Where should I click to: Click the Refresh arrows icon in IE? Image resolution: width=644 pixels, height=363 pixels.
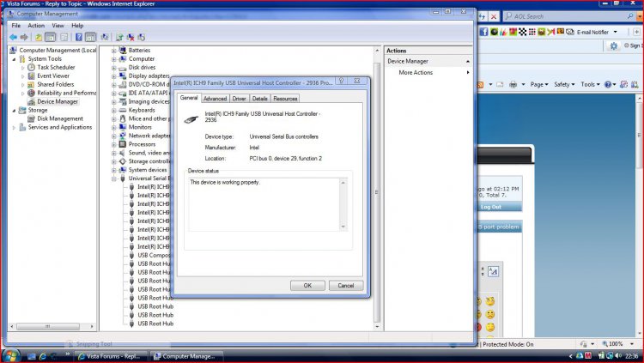483,16
